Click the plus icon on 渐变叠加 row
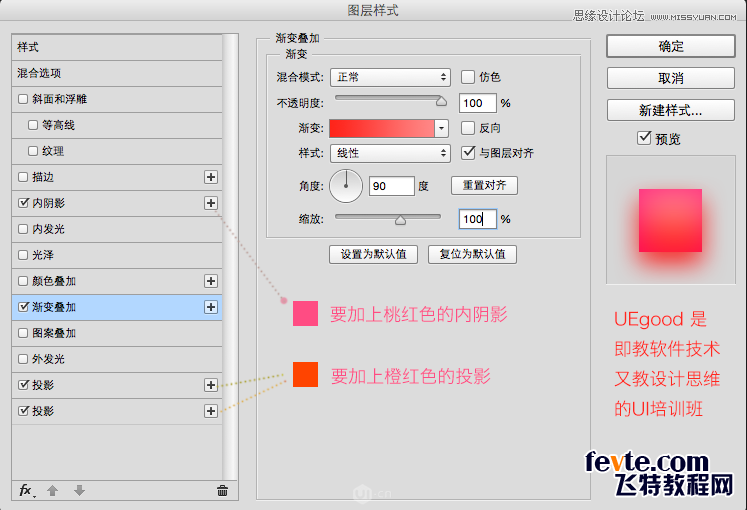 pyautogui.click(x=211, y=307)
